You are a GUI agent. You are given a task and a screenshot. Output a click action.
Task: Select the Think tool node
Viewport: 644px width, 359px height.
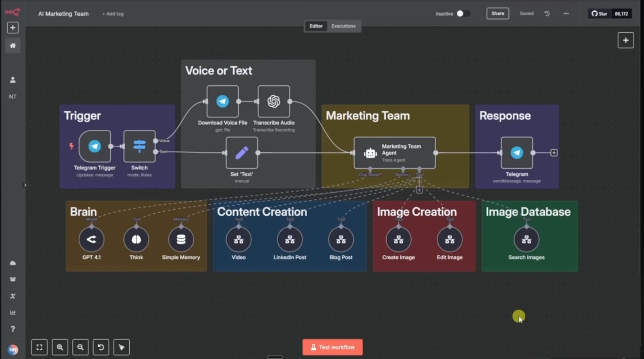(x=136, y=239)
